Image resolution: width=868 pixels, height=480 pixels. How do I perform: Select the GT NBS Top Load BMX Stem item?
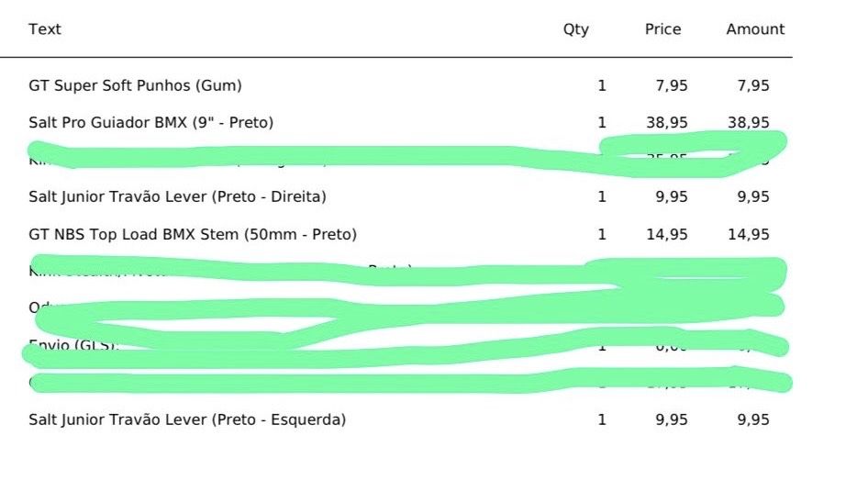click(x=193, y=234)
